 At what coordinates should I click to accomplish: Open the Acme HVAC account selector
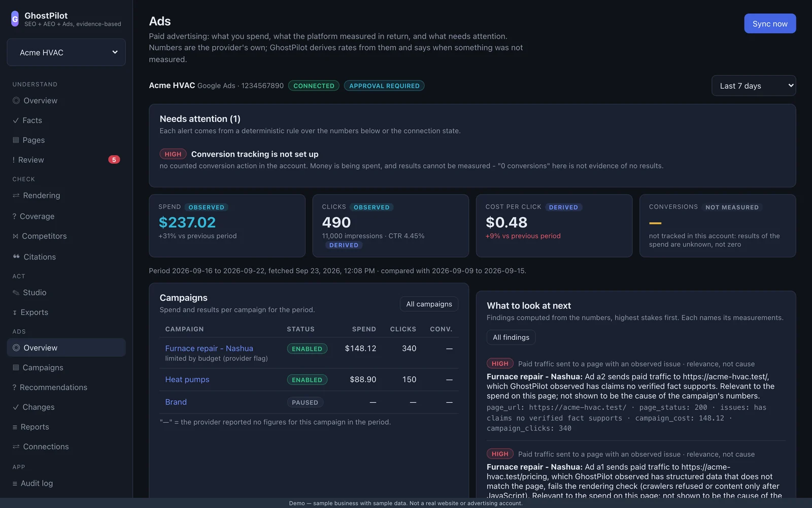click(x=66, y=52)
